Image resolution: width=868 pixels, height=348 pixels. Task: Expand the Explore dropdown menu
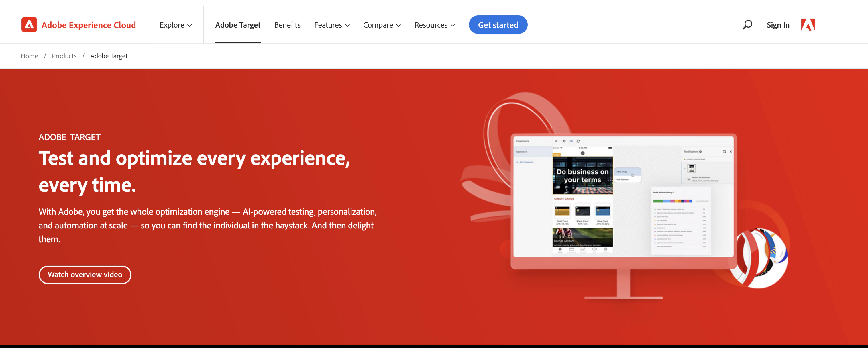tap(176, 25)
